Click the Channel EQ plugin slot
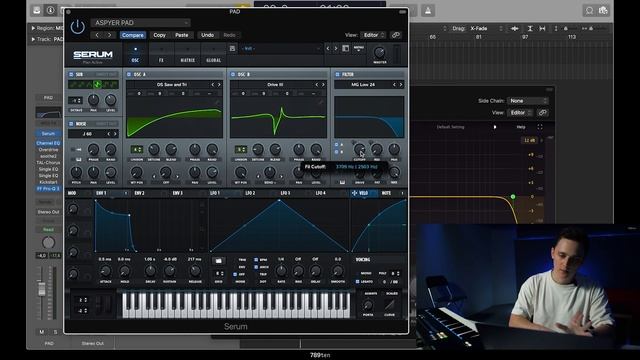 point(48,143)
